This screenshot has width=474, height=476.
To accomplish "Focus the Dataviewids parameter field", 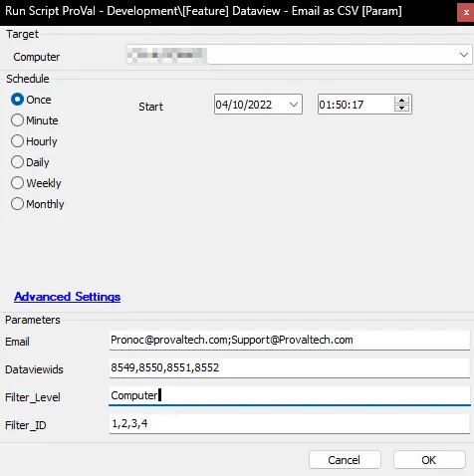I will [290, 367].
